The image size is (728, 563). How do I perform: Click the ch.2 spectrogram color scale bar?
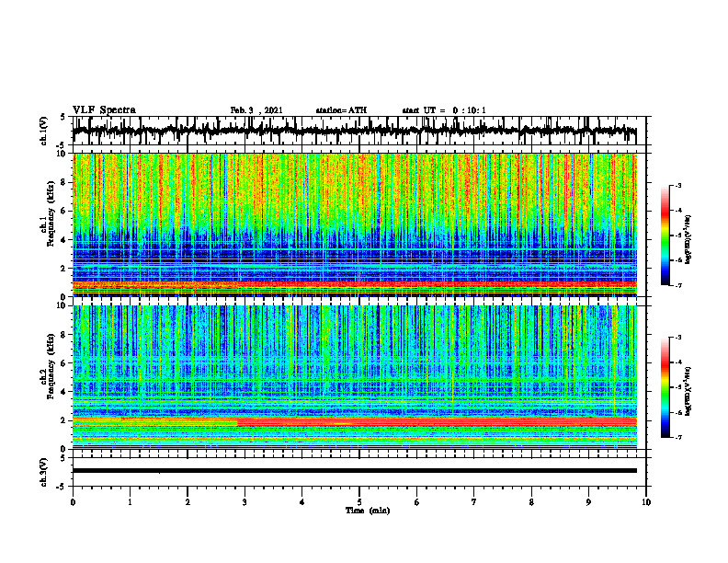665,387
